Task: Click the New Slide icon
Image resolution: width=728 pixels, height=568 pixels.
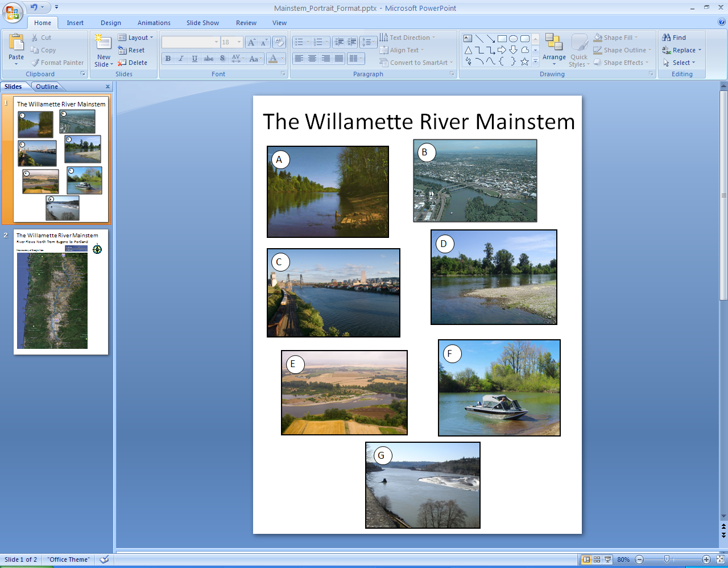Action: click(103, 42)
